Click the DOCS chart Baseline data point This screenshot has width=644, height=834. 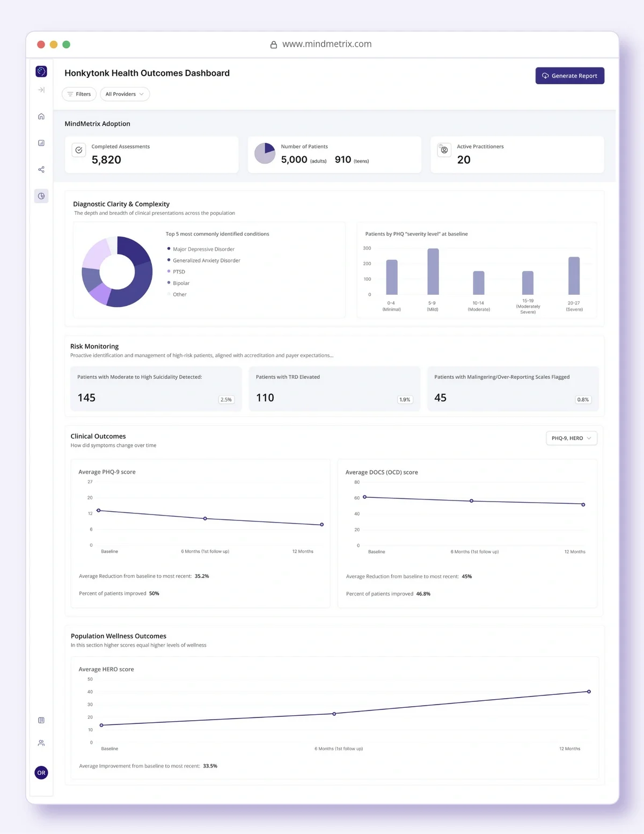pyautogui.click(x=365, y=497)
